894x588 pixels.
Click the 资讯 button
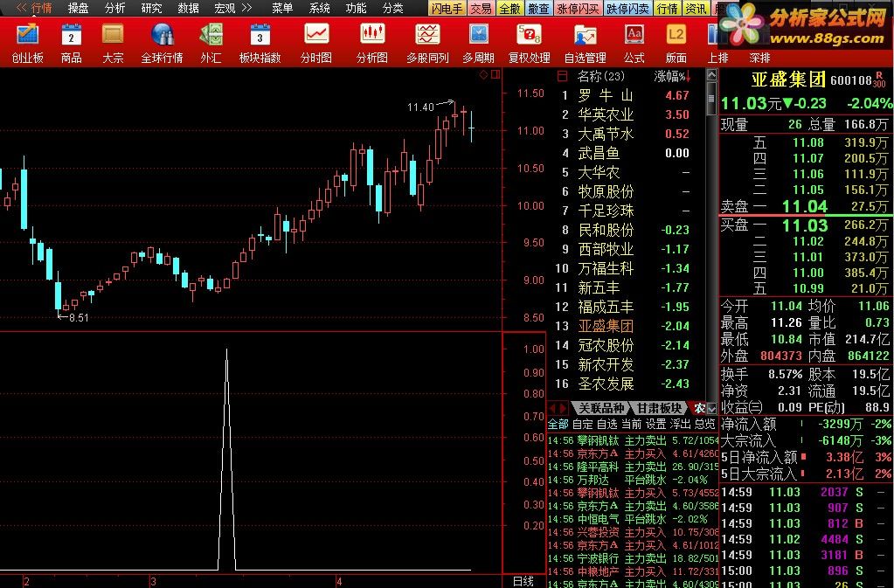(696, 8)
